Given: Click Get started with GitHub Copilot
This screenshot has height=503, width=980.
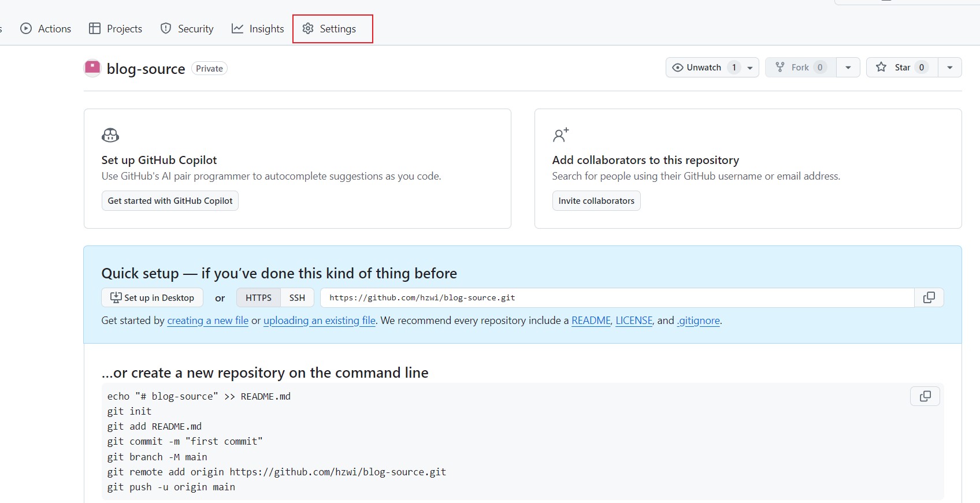Looking at the screenshot, I should click(x=170, y=201).
